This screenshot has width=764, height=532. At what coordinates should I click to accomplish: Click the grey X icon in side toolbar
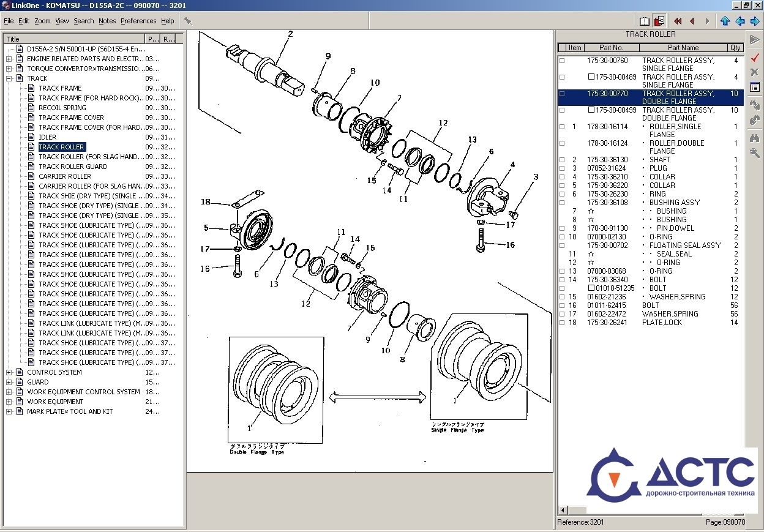pyautogui.click(x=755, y=72)
